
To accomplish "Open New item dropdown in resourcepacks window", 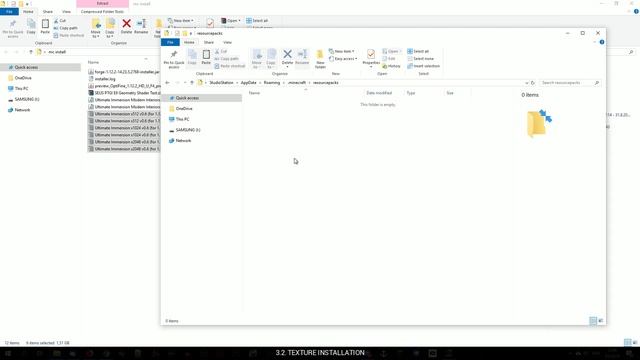I will tap(342, 51).
